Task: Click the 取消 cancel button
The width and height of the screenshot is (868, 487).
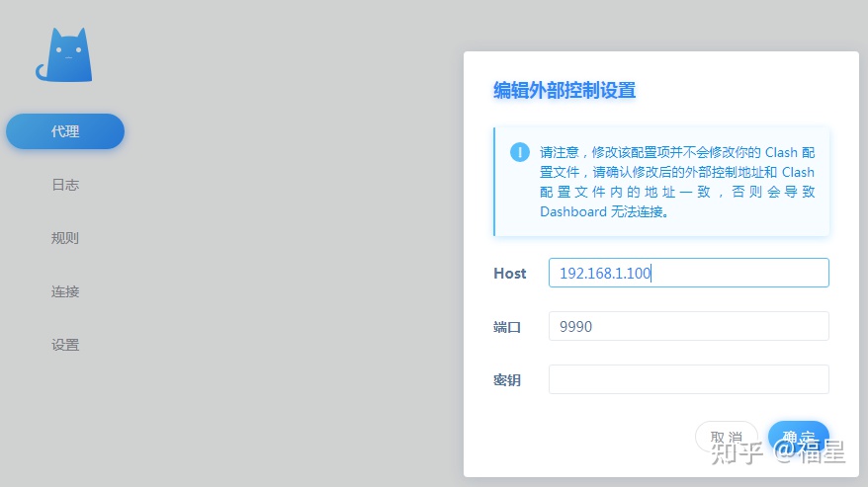Action: click(727, 437)
